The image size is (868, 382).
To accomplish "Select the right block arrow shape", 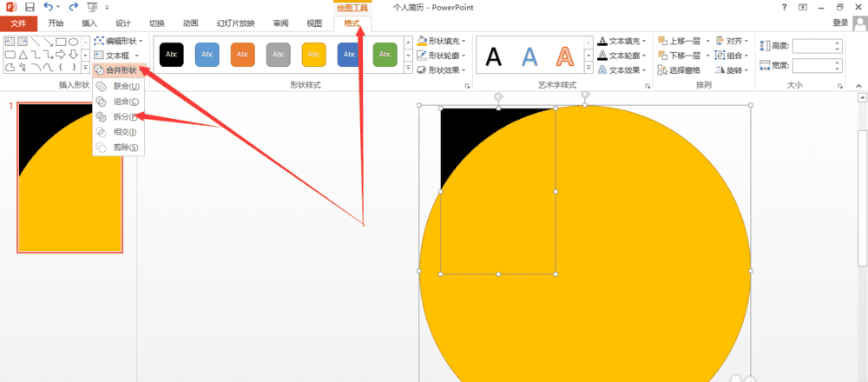I will [61, 54].
